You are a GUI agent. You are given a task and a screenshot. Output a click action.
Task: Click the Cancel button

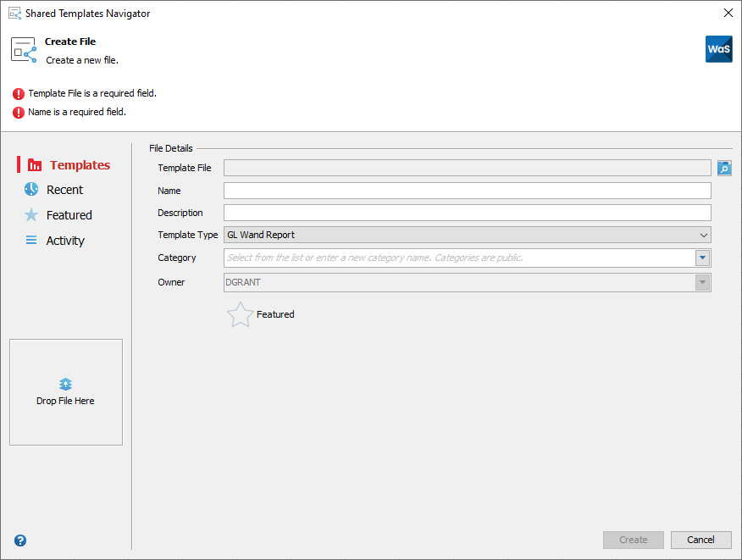[700, 540]
